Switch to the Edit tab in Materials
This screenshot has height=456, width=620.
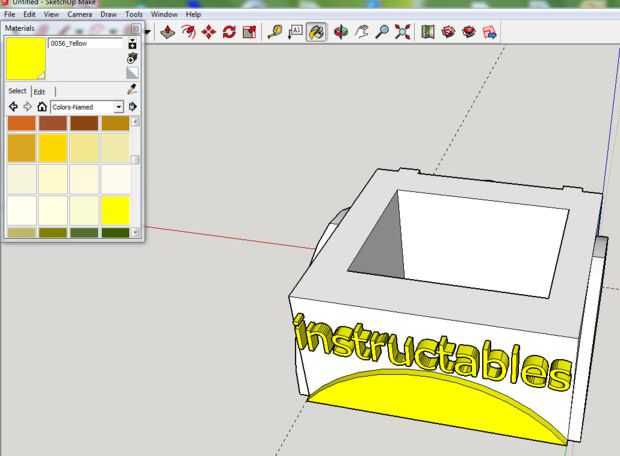click(x=39, y=91)
